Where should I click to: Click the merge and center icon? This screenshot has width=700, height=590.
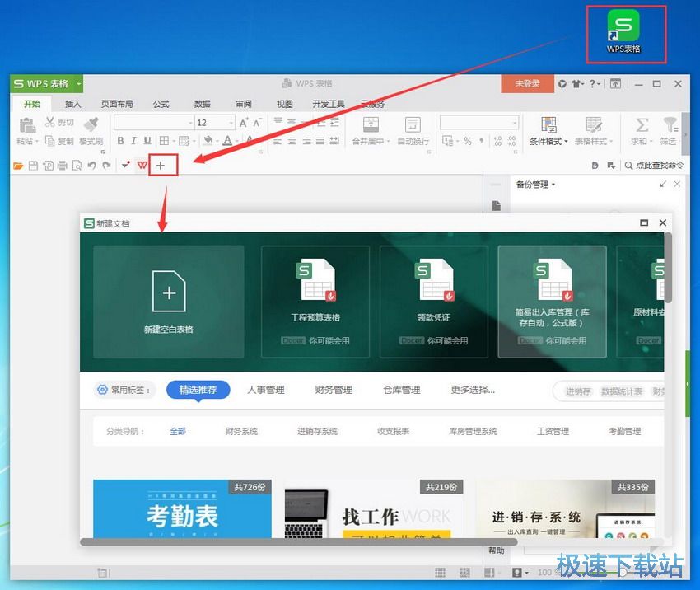click(x=371, y=124)
